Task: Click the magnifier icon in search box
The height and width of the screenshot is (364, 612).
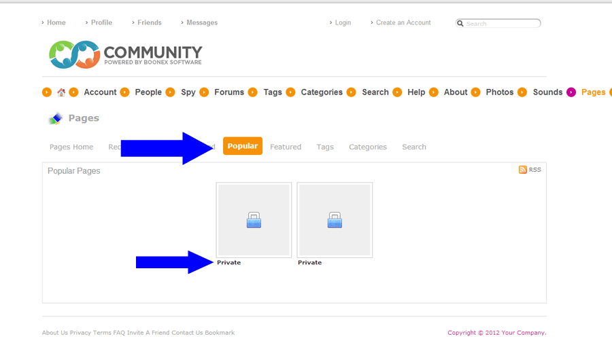Action: [x=460, y=23]
